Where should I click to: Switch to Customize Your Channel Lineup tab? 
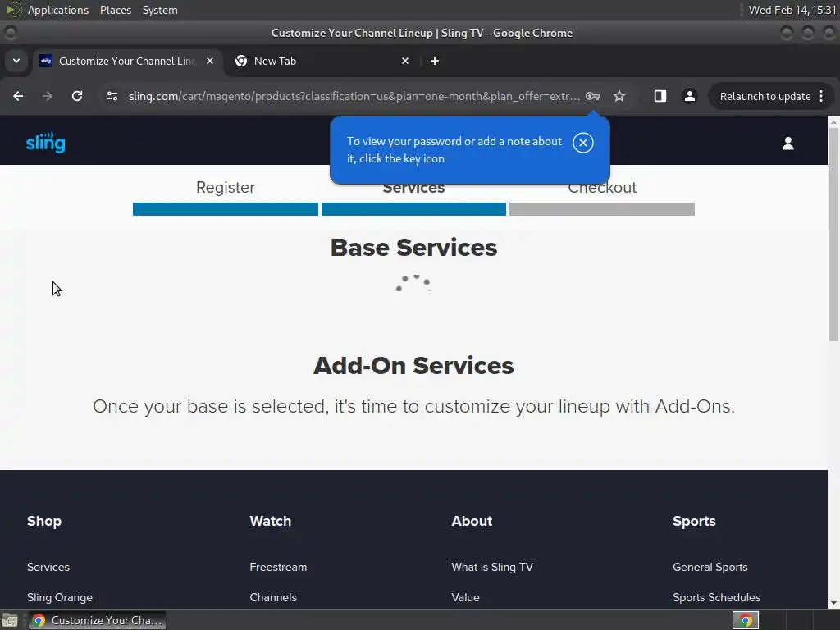(x=126, y=61)
